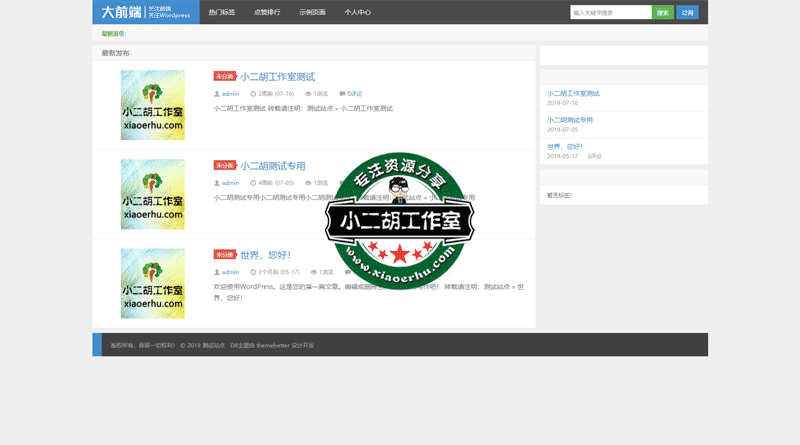Click footer text 版权所有，保留一切权利！
This screenshot has height=445, width=800.
143,345
